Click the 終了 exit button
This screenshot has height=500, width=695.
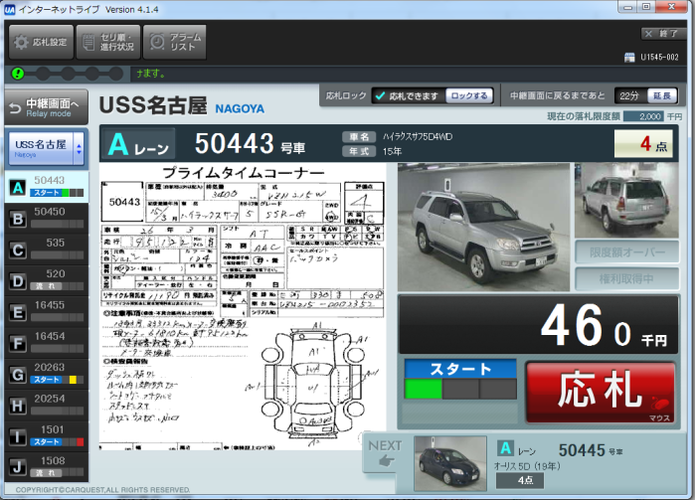(x=663, y=34)
